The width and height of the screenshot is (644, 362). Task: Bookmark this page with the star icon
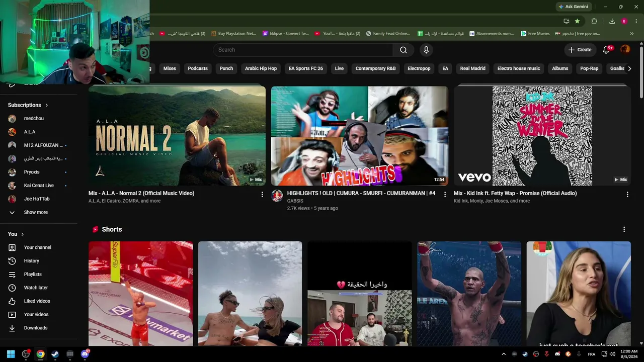click(577, 21)
